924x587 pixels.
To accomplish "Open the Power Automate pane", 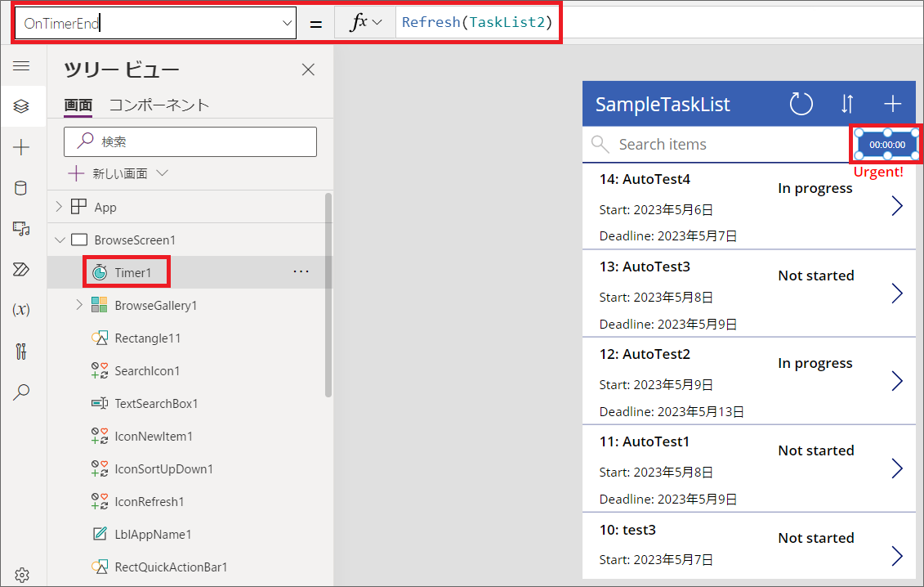I will (22, 269).
